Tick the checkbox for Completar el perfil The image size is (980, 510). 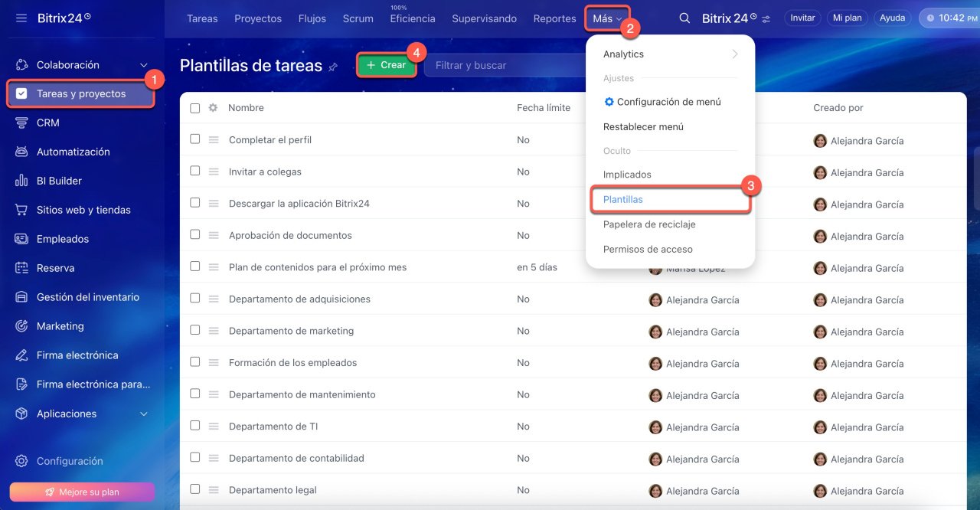195,139
